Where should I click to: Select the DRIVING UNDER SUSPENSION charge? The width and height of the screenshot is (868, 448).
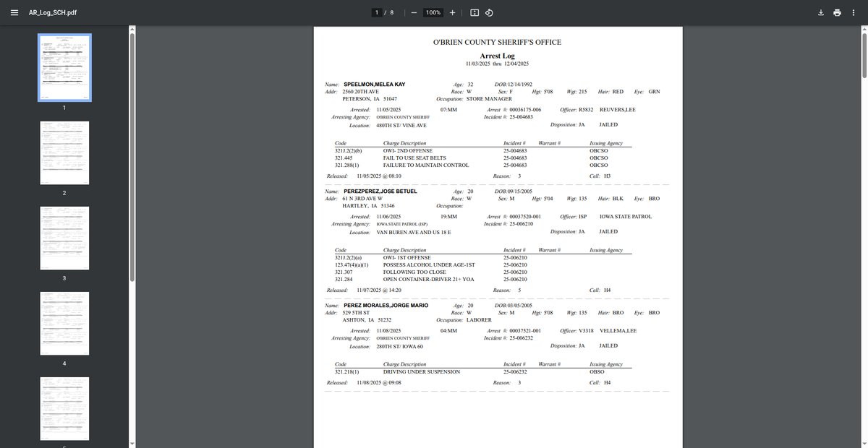pyautogui.click(x=422, y=371)
